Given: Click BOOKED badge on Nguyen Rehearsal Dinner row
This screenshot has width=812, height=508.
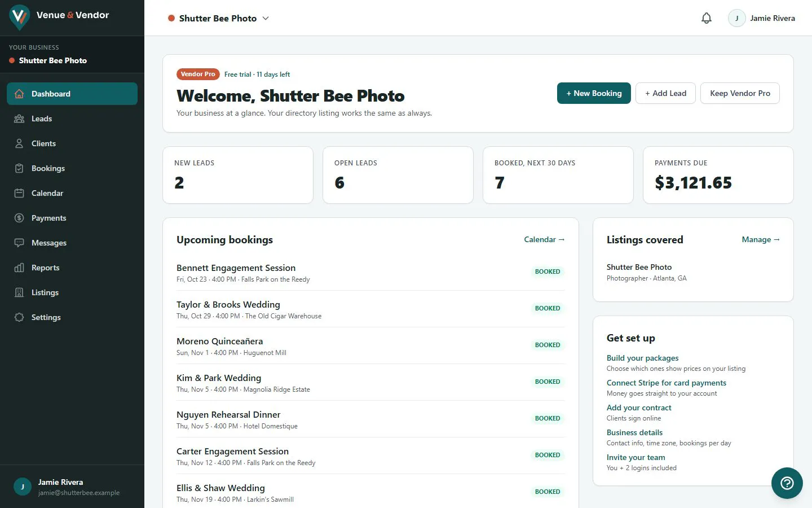Looking at the screenshot, I should [548, 418].
